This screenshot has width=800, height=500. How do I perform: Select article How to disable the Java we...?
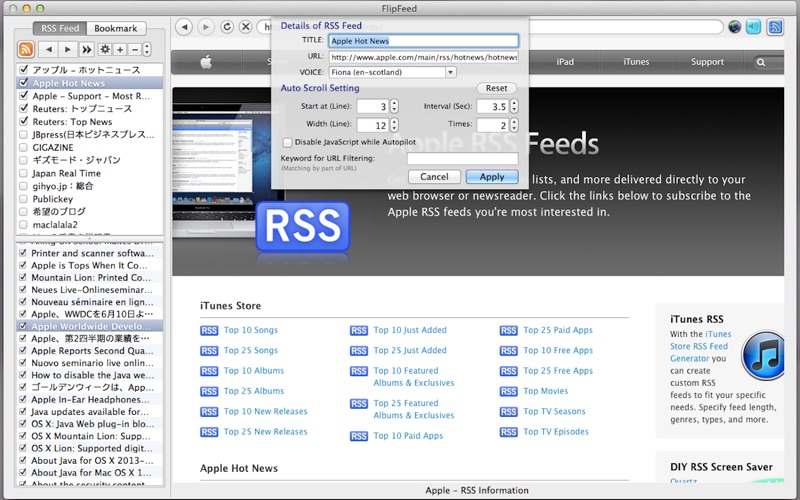tap(90, 375)
